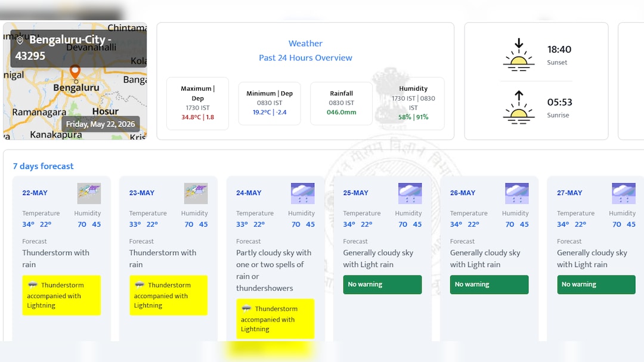644x362 pixels.
Task: Open the Maximum | Dep temperature card
Action: click(x=197, y=104)
